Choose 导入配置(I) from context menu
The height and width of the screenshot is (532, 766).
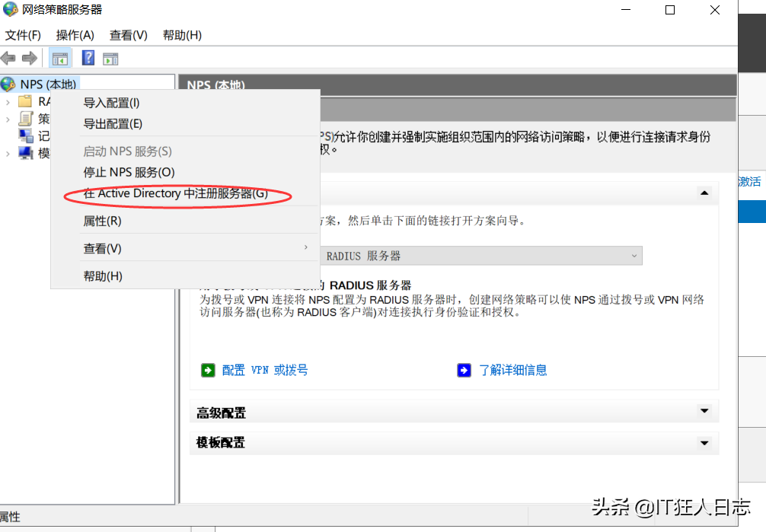tap(111, 103)
